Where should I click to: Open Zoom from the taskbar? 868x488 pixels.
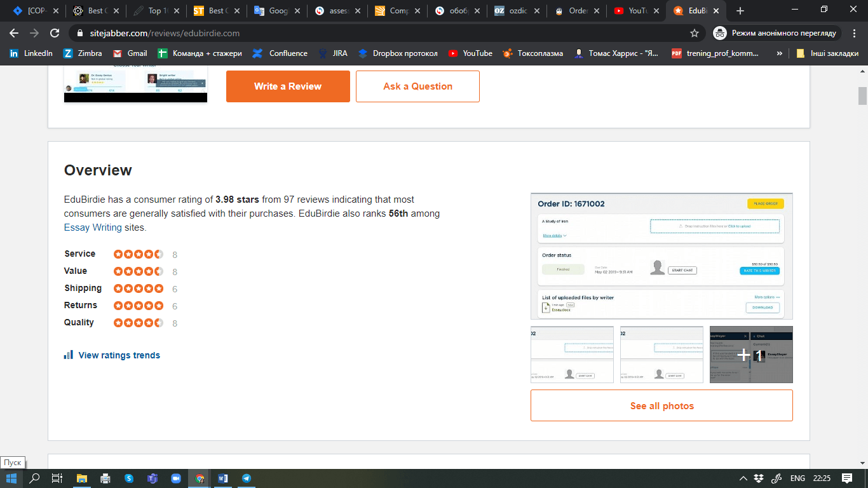(x=176, y=478)
